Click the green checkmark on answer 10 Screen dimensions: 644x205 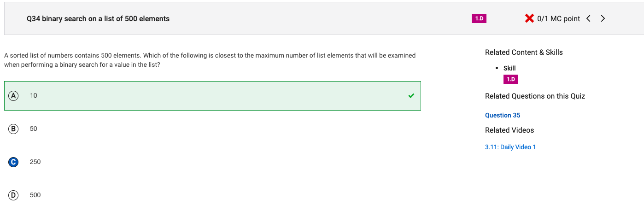[411, 96]
